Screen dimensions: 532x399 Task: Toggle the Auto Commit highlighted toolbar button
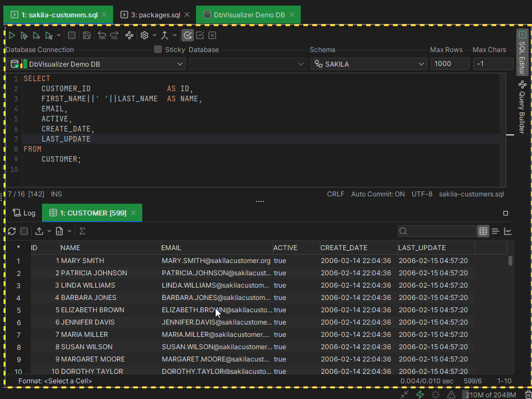(188, 35)
